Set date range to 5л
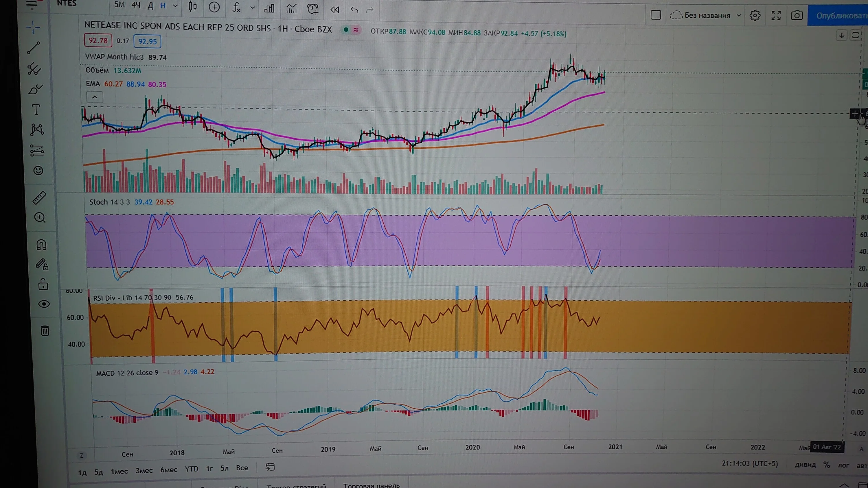The width and height of the screenshot is (868, 488). (x=225, y=468)
